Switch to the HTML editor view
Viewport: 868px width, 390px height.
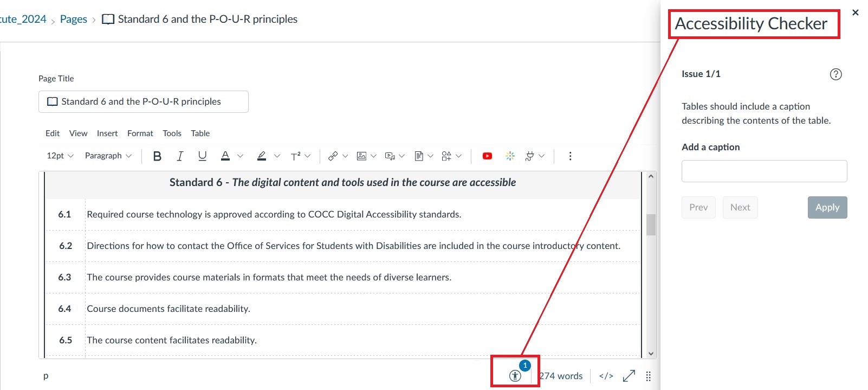tap(606, 376)
